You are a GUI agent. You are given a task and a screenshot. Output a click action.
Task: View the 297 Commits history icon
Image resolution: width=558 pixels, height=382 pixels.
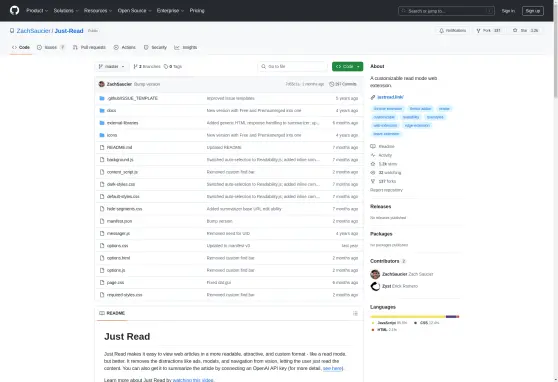pos(331,84)
